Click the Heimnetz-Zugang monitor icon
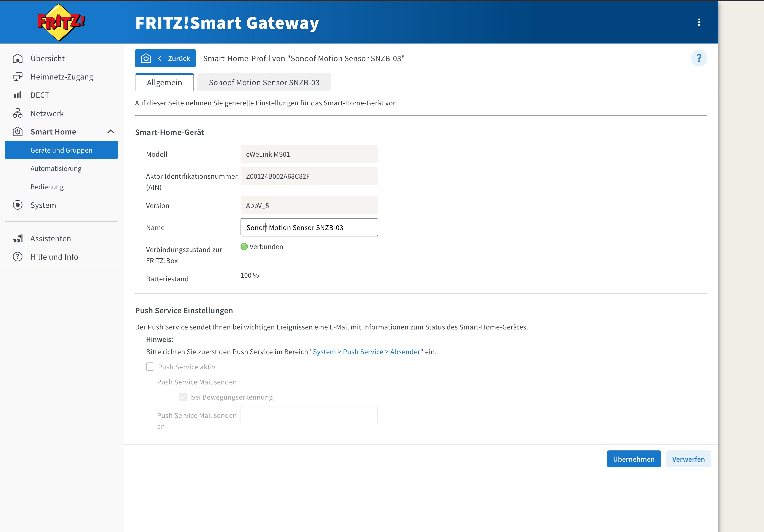764x532 pixels. point(18,77)
